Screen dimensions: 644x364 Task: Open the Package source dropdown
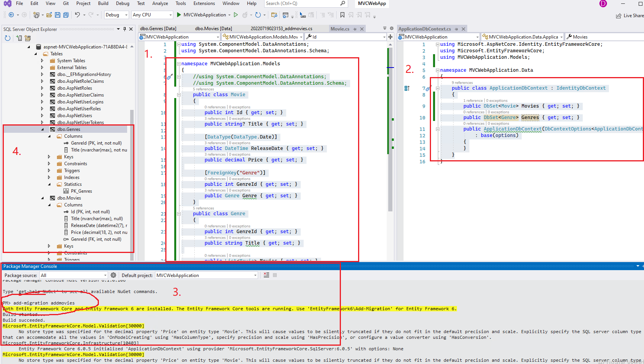pos(105,275)
